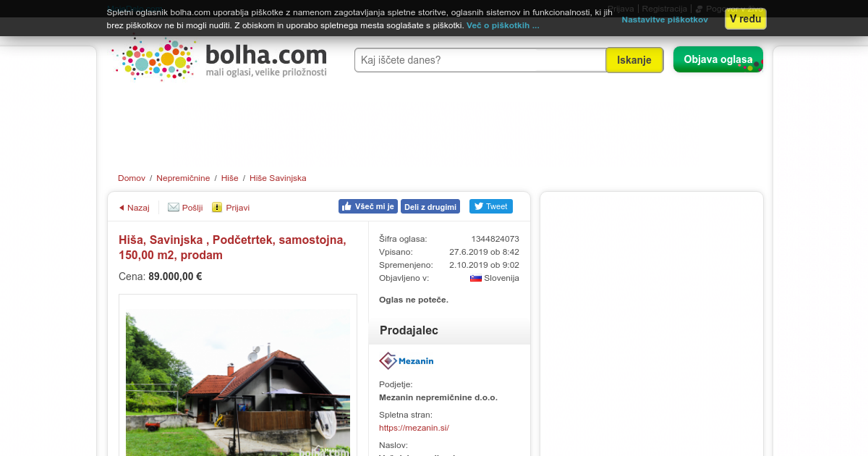The width and height of the screenshot is (868, 456).
Task: Open the house listing photo
Action: (238, 384)
